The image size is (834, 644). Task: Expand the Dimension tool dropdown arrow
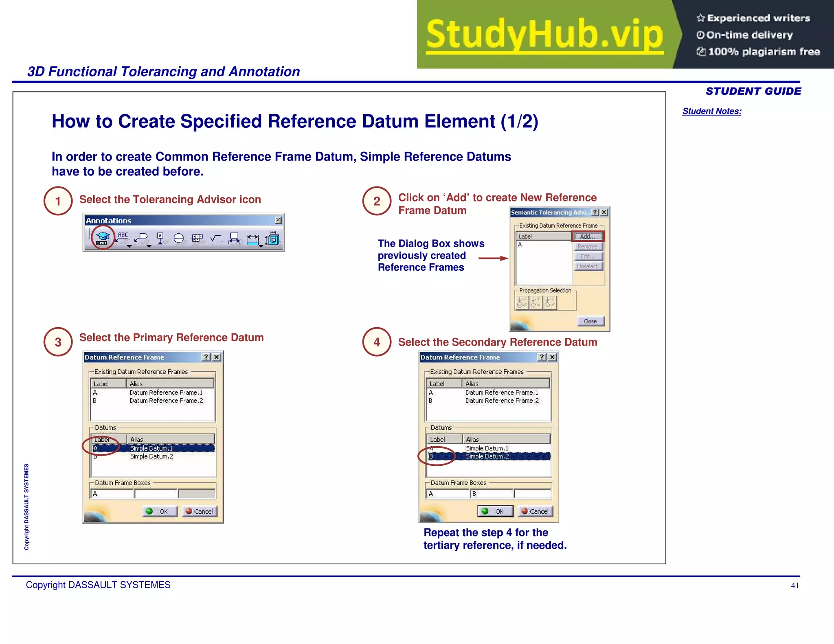(x=261, y=246)
